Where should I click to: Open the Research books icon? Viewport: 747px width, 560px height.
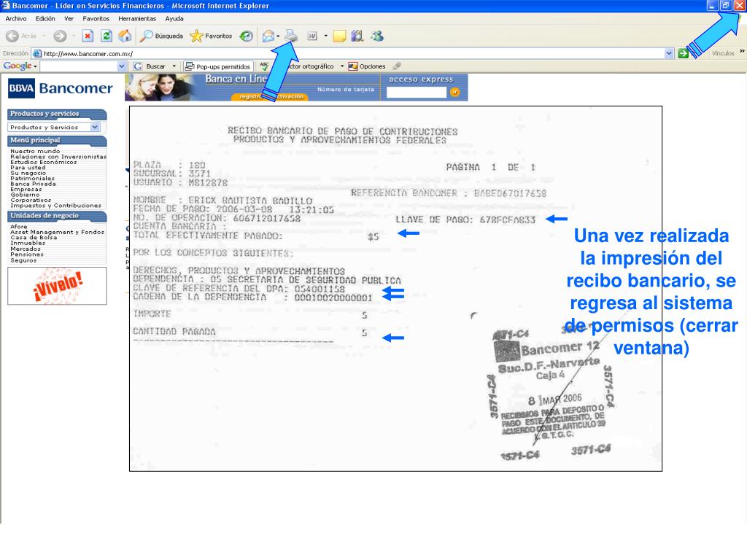[357, 36]
